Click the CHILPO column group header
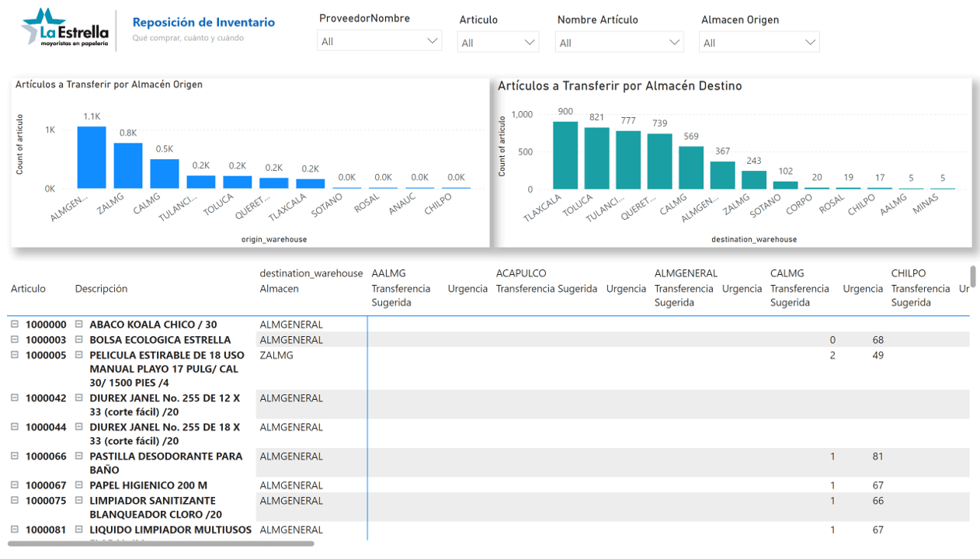Image resolution: width=980 pixels, height=559 pixels. pos(909,273)
